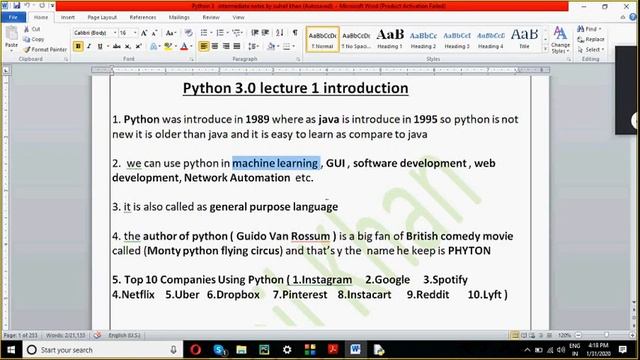Image resolution: width=640 pixels, height=360 pixels.
Task: Apply the red font color
Action: click(184, 46)
